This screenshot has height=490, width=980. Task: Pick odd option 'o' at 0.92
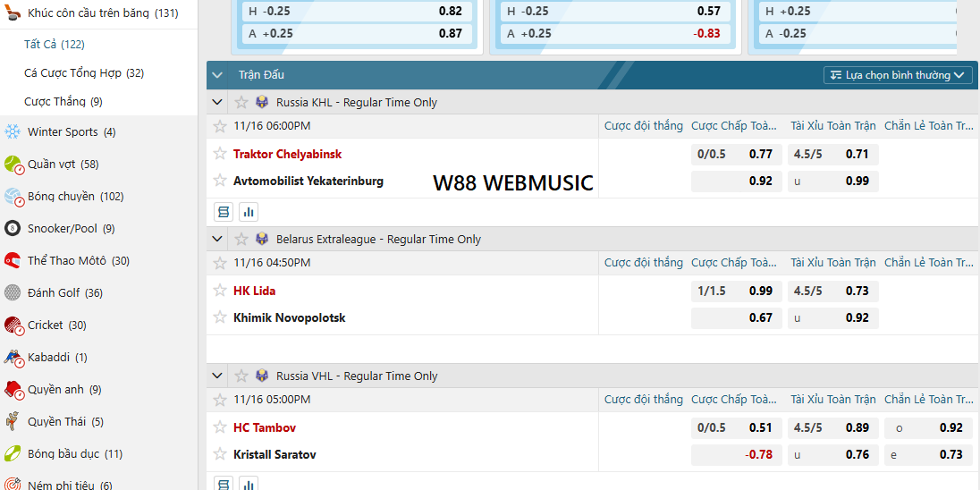click(928, 428)
